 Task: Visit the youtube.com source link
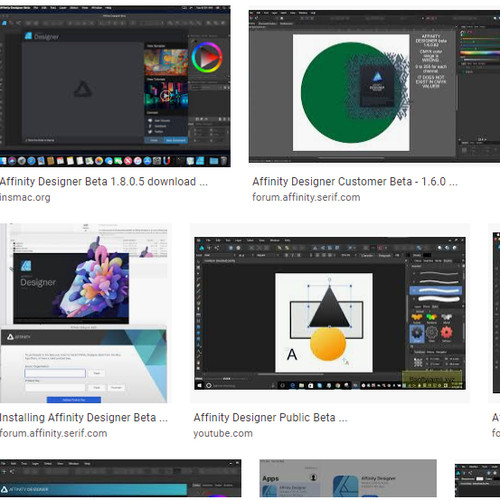click(x=223, y=433)
